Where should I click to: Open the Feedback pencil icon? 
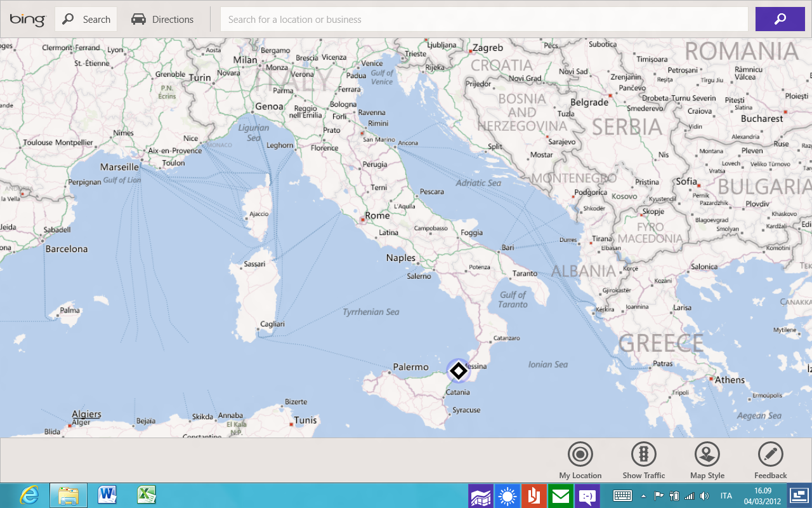point(771,455)
